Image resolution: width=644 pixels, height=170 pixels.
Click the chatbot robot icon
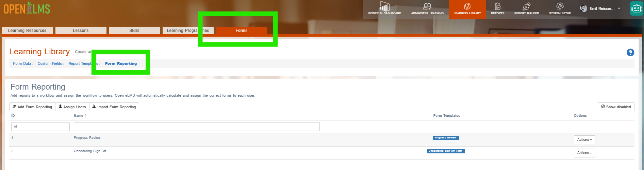click(636, 9)
